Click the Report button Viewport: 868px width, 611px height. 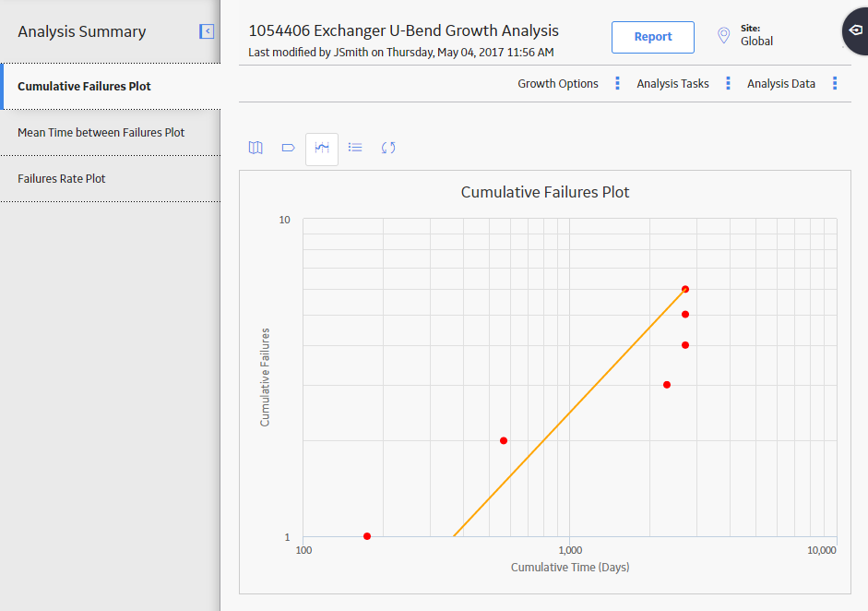click(x=653, y=37)
